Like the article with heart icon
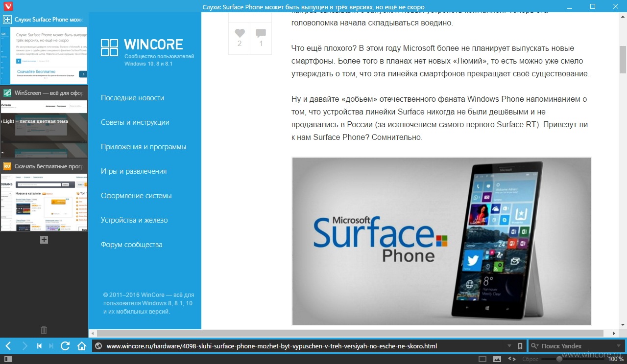The height and width of the screenshot is (364, 627). tap(240, 33)
